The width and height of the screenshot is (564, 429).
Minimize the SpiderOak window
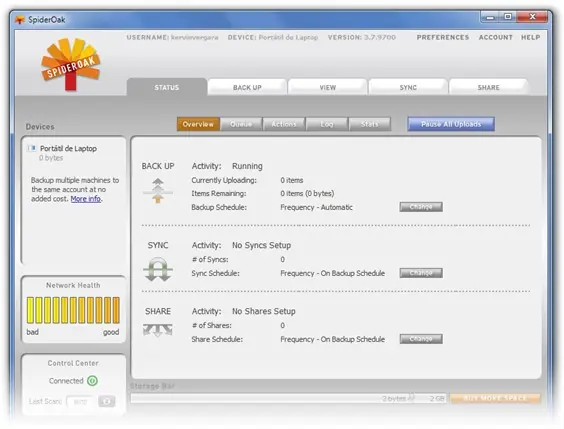tap(491, 17)
